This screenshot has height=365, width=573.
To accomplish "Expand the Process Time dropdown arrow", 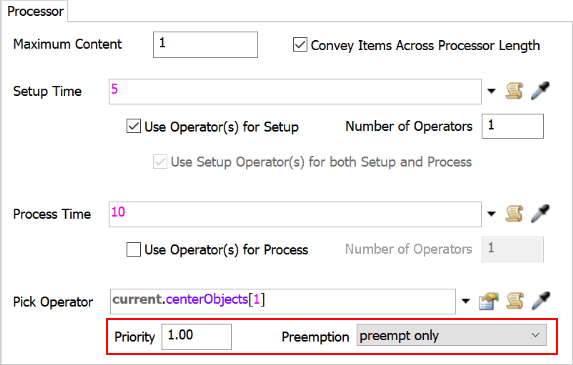I will tap(492, 214).
